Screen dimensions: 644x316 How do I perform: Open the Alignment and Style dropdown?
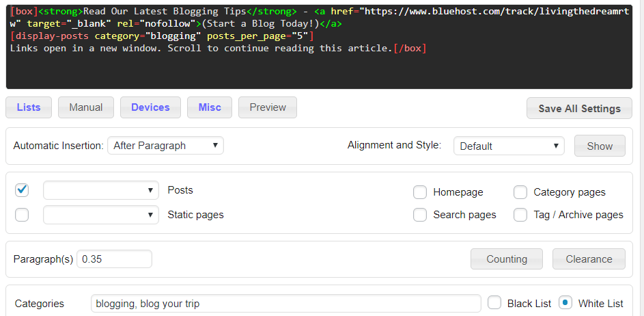tap(509, 146)
